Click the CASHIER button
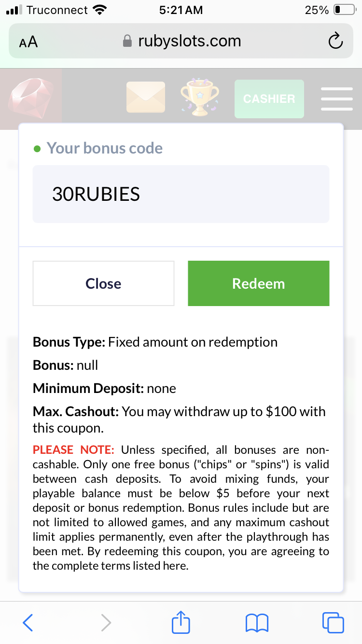 (269, 99)
